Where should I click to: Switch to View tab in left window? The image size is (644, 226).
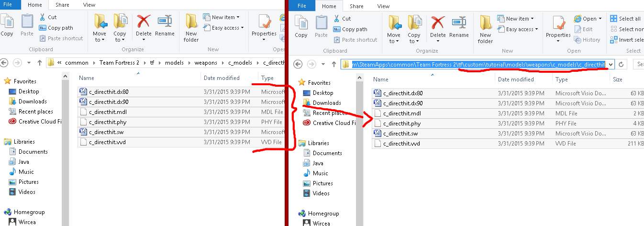(x=89, y=5)
